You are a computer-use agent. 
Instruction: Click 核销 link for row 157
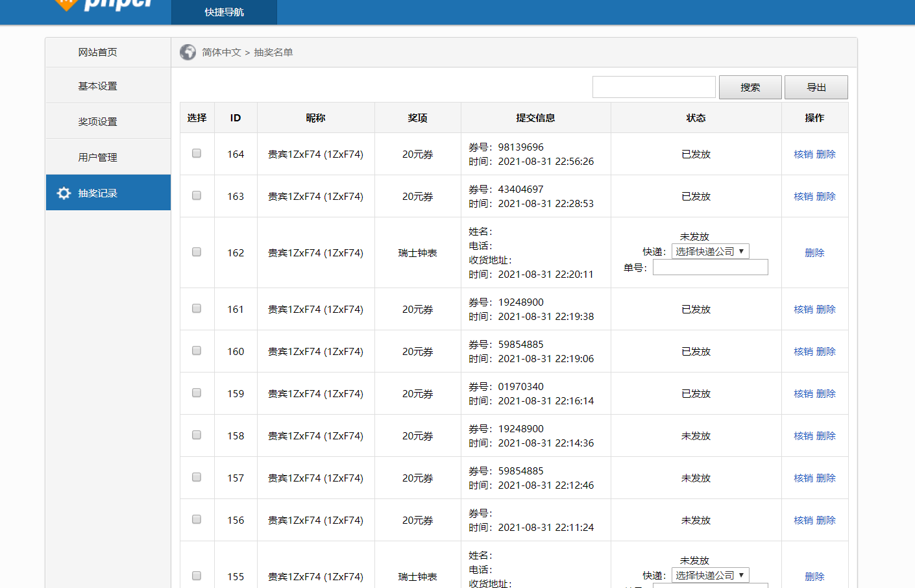coord(803,478)
